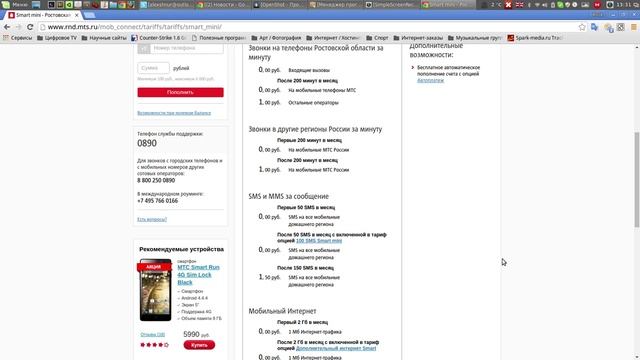This screenshot has width=640, height=360.
Task: Expand 'Музыкальные груп...' bookmarks folder
Action: [x=475, y=38]
